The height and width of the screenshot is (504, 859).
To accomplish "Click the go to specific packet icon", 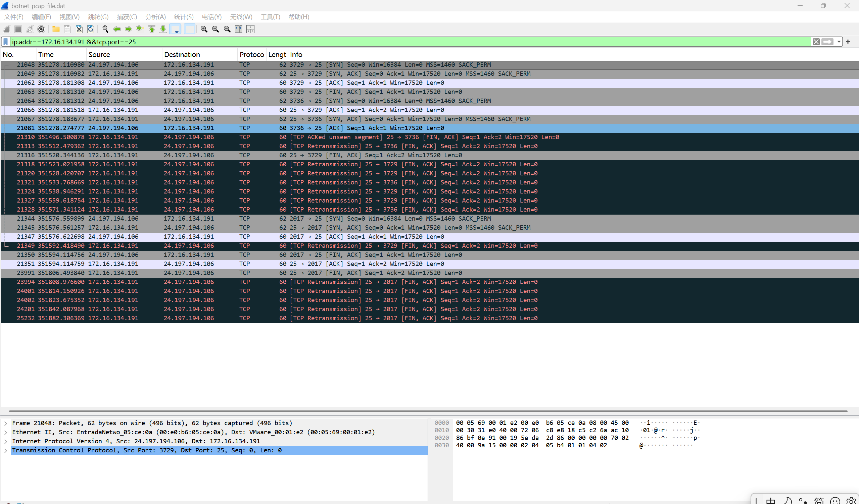I will (140, 29).
